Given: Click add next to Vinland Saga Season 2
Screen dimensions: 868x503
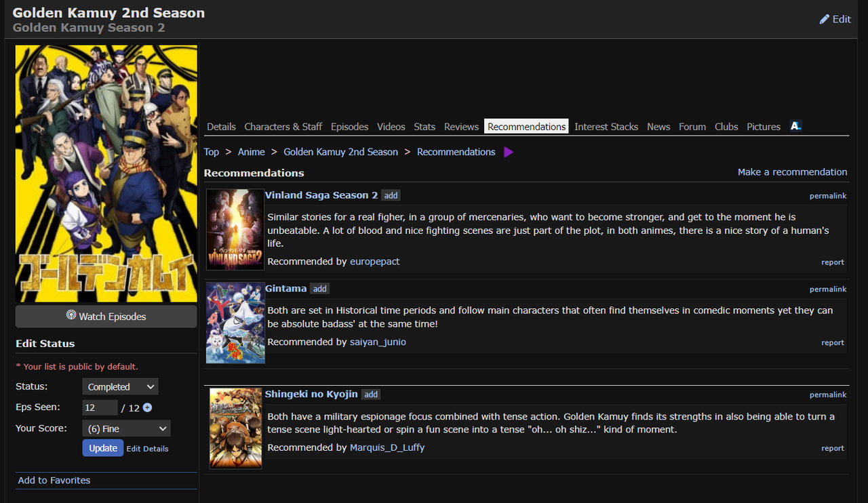Looking at the screenshot, I should click(x=391, y=195).
